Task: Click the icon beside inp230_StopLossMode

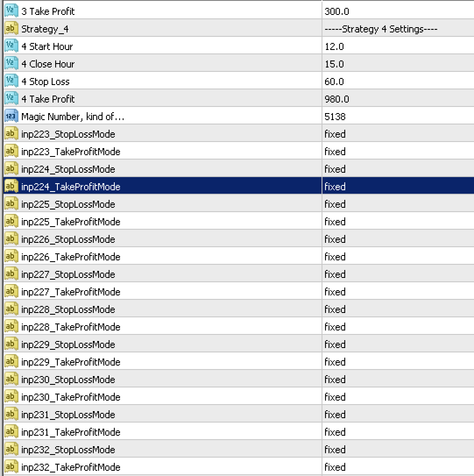Action: pyautogui.click(x=11, y=379)
